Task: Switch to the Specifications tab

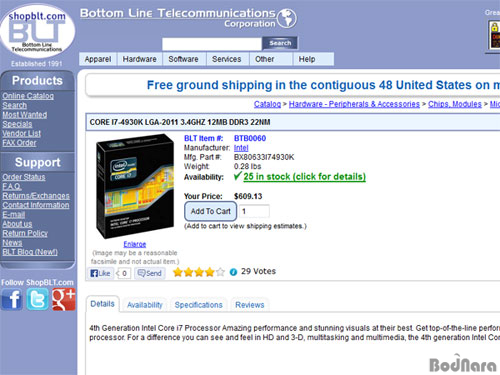Action: click(199, 305)
